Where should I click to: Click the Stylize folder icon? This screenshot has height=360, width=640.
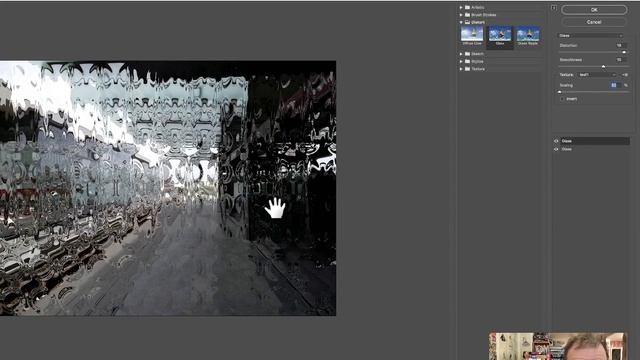click(x=467, y=61)
